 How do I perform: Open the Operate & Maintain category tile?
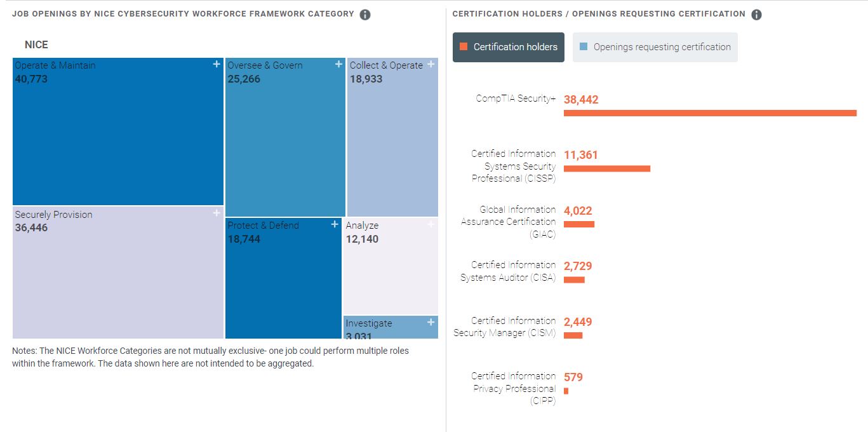(x=118, y=140)
